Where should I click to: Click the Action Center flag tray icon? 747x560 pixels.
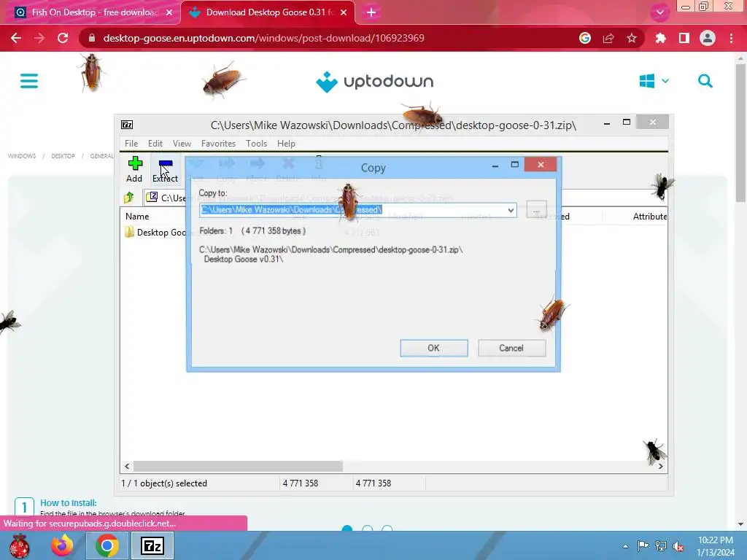[643, 546]
